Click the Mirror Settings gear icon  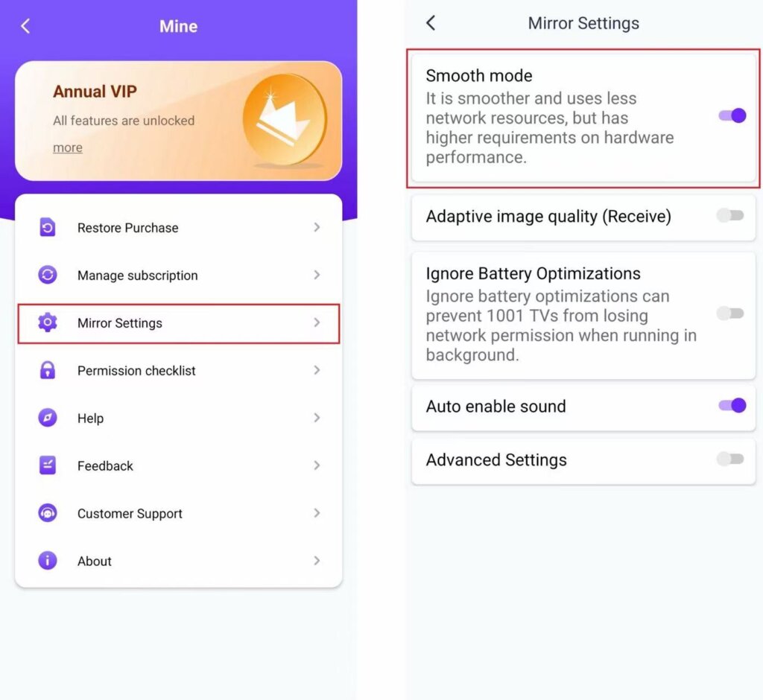(48, 323)
